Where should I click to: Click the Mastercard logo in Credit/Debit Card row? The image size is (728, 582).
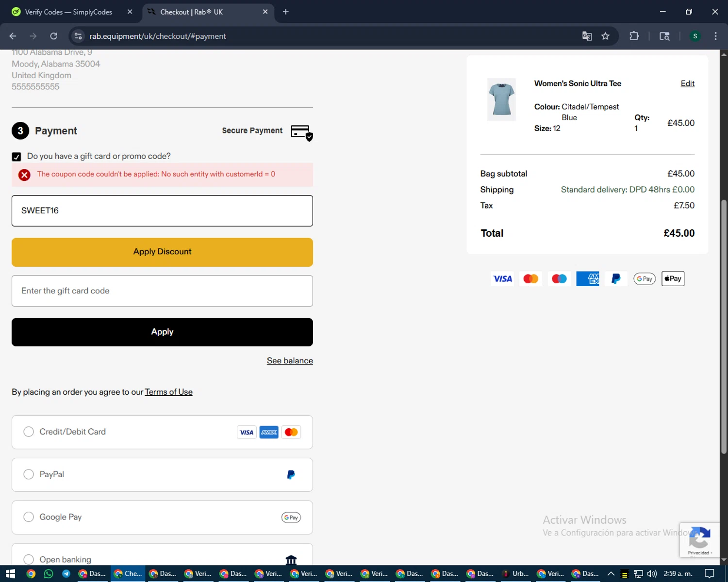click(x=291, y=432)
